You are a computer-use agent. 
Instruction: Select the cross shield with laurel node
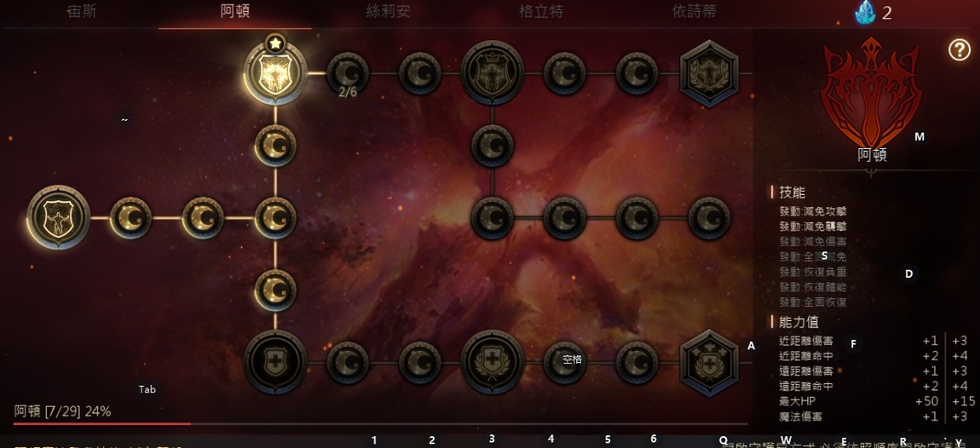[493, 362]
